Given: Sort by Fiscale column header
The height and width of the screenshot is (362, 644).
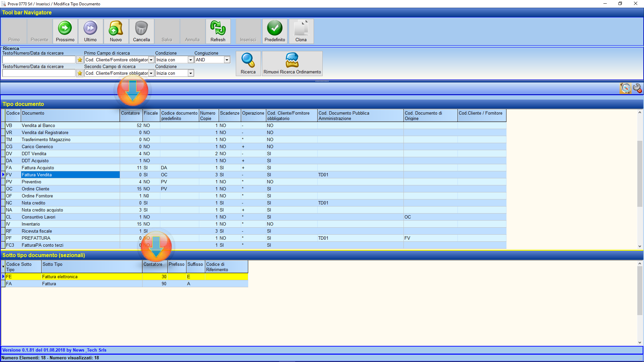Looking at the screenshot, I should click(151, 116).
